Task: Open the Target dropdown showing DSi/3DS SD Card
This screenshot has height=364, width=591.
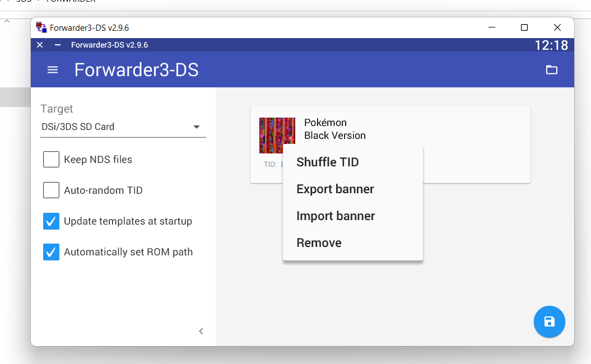Action: [123, 127]
